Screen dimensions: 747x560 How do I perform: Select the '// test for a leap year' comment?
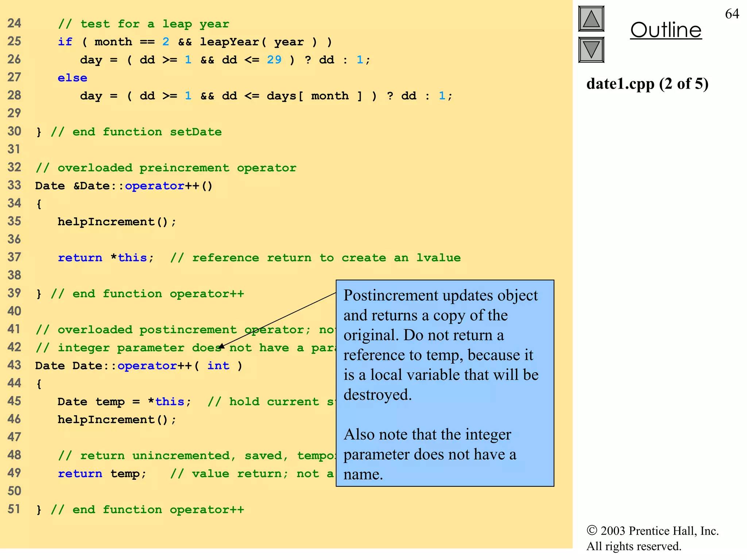click(144, 24)
